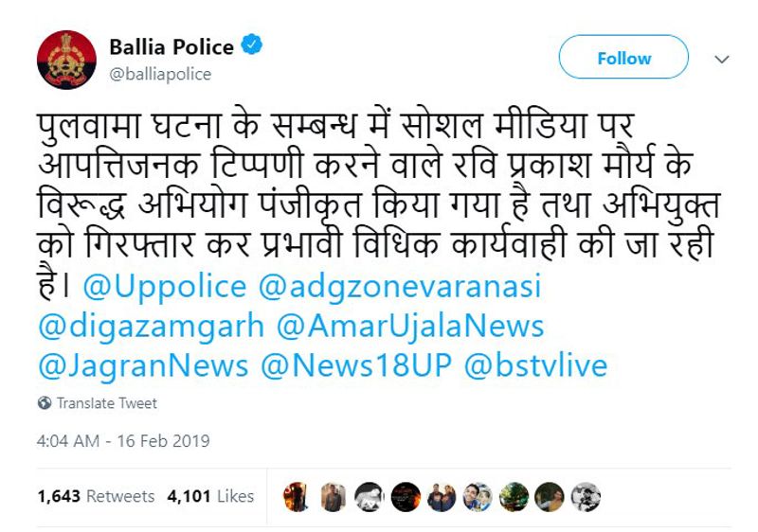Open the @bstvlive mention link

[x=535, y=365]
